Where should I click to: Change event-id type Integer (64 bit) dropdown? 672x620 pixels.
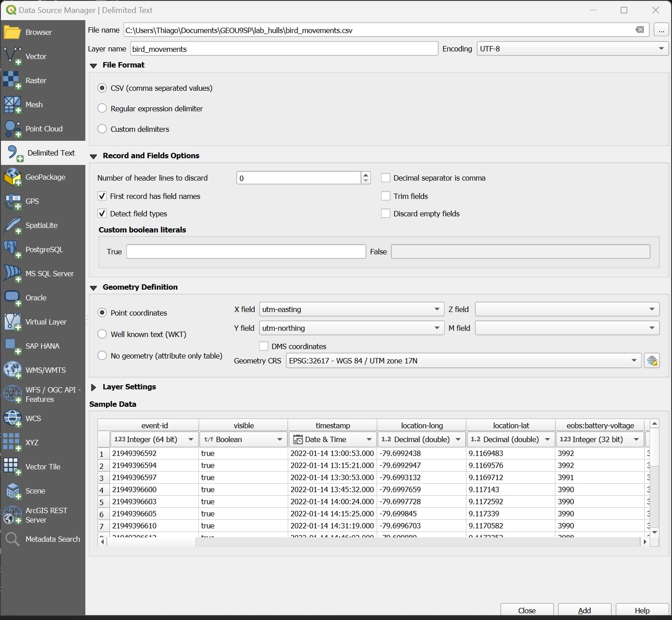[x=154, y=439]
